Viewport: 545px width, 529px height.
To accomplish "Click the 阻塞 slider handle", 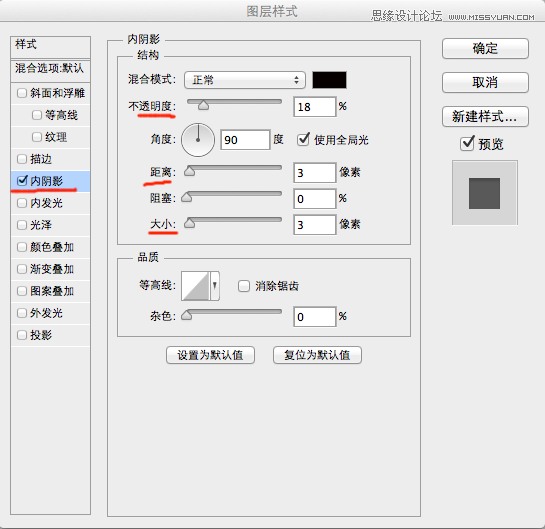I will (187, 197).
